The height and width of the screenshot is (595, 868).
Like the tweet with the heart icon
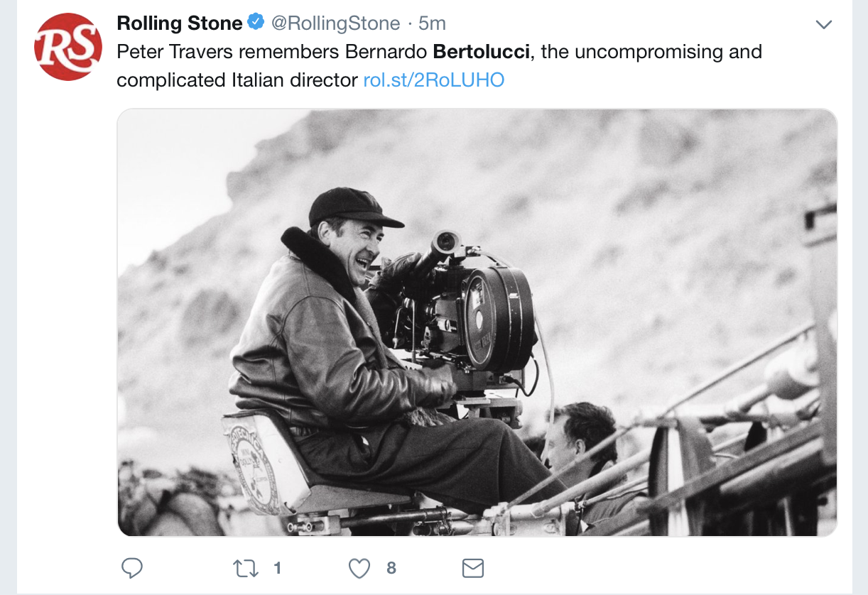[x=359, y=568]
